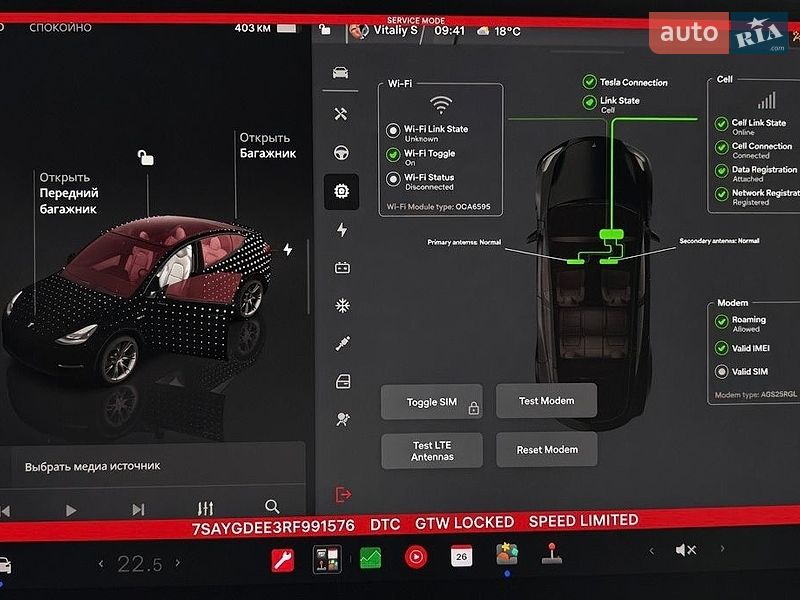The height and width of the screenshot is (600, 800).
Task: Launch the red media player app
Action: coord(416,557)
